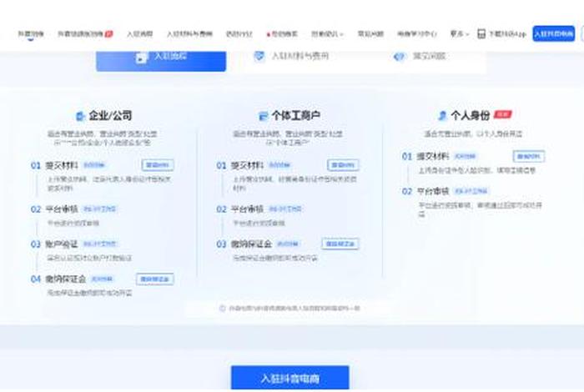Click the red tag in the top navigation
The height and width of the screenshot is (392, 584).
click(x=108, y=34)
